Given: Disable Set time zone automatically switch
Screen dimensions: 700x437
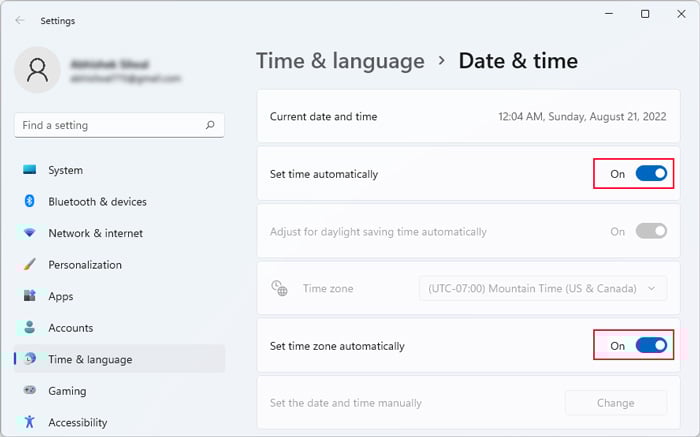Looking at the screenshot, I should (x=651, y=346).
